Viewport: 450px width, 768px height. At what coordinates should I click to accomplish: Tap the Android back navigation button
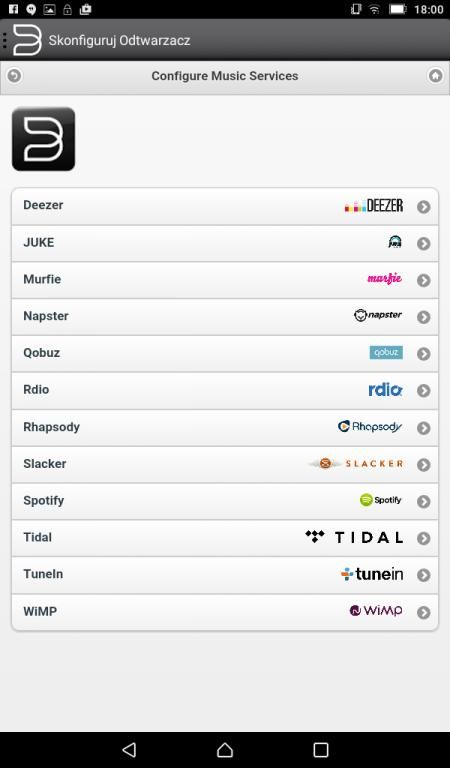[129, 749]
